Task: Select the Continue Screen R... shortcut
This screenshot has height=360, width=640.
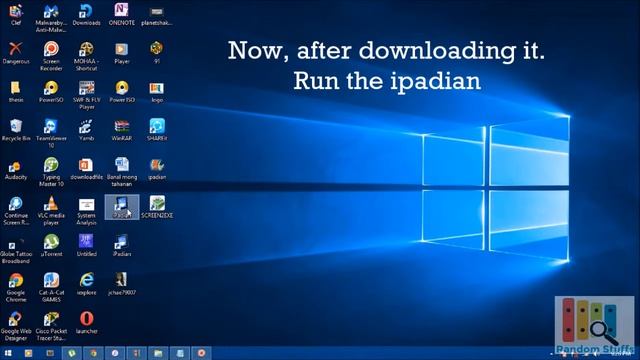Action: click(16, 211)
